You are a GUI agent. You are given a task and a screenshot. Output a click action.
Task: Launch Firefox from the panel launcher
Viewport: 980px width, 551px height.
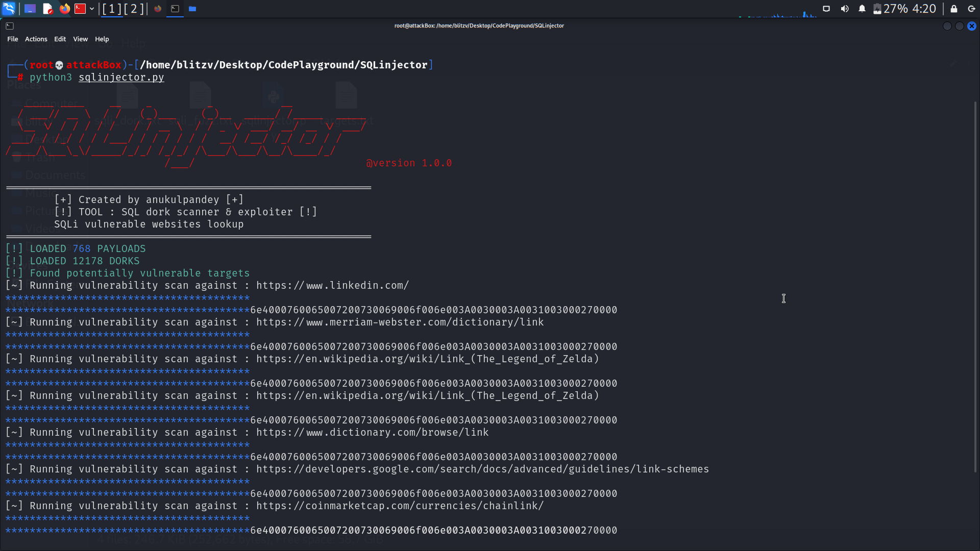[64, 9]
